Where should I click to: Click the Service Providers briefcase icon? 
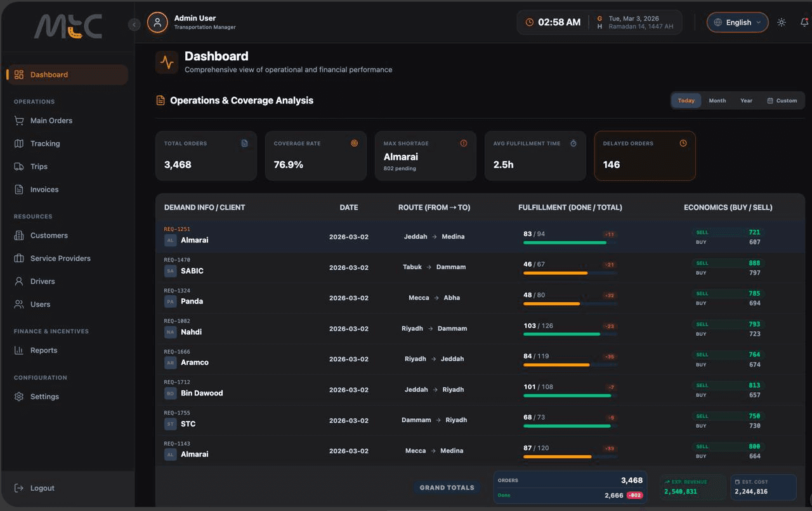(x=19, y=258)
